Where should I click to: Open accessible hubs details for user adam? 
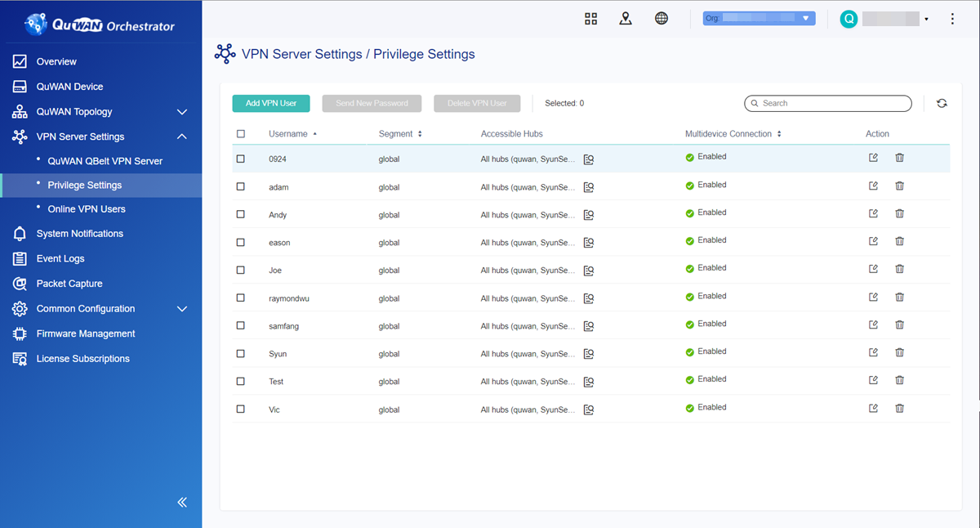[x=588, y=186]
